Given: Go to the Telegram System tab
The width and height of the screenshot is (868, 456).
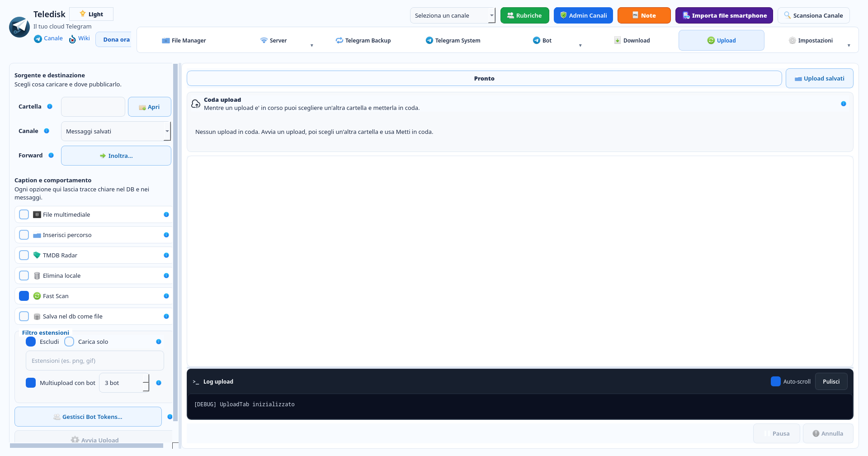Looking at the screenshot, I should pyautogui.click(x=453, y=40).
